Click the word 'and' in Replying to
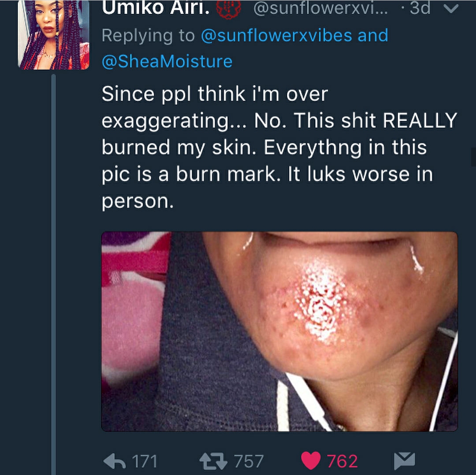This screenshot has height=475, width=476. coord(373,35)
